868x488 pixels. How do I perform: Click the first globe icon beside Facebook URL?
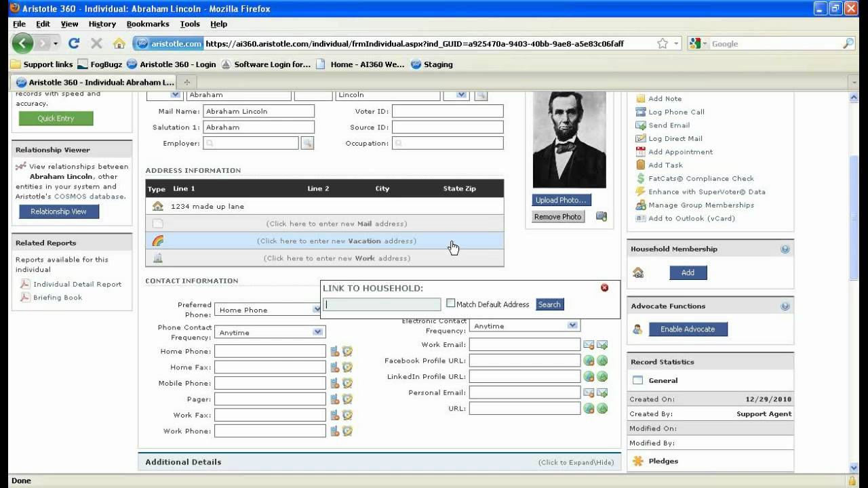click(589, 361)
